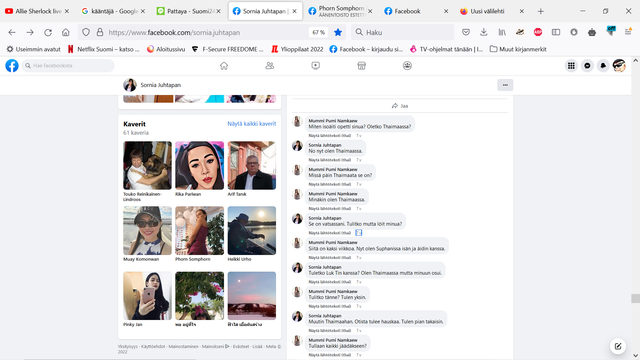Open the Ylioppilaat 2022 bookmark
640x360 pixels.
pos(297,49)
